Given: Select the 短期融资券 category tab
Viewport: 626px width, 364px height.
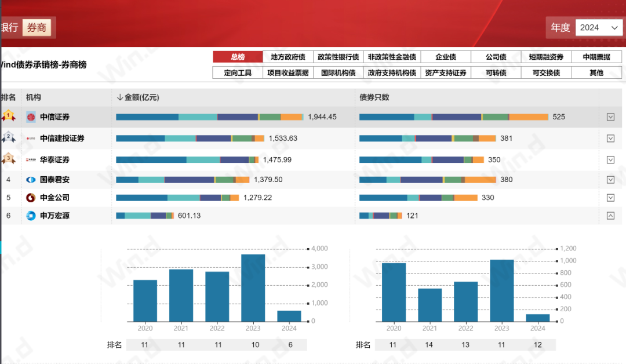Looking at the screenshot, I should click(x=546, y=57).
